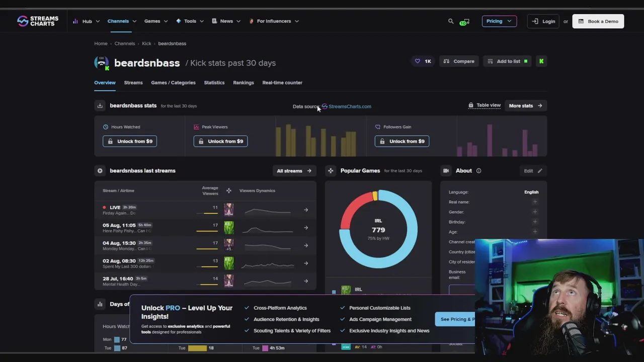The image size is (644, 362).
Task: Click the download stats icon
Action: tap(100, 106)
